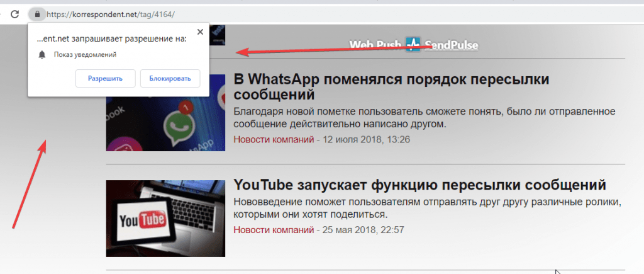The height and width of the screenshot is (274, 644).
Task: Click the bell icon beside Показ уведомлений
Action: click(x=42, y=55)
